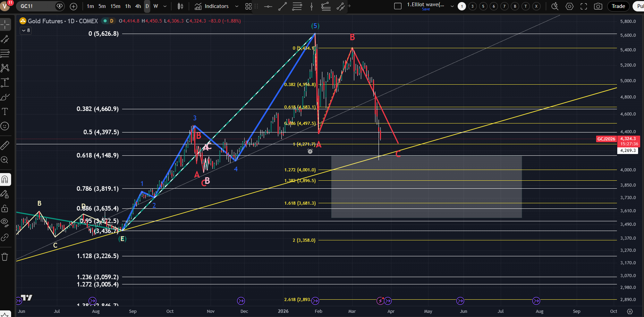Switch to the W weekly timeframe
Screen dimensions: 644x317
tap(156, 6)
